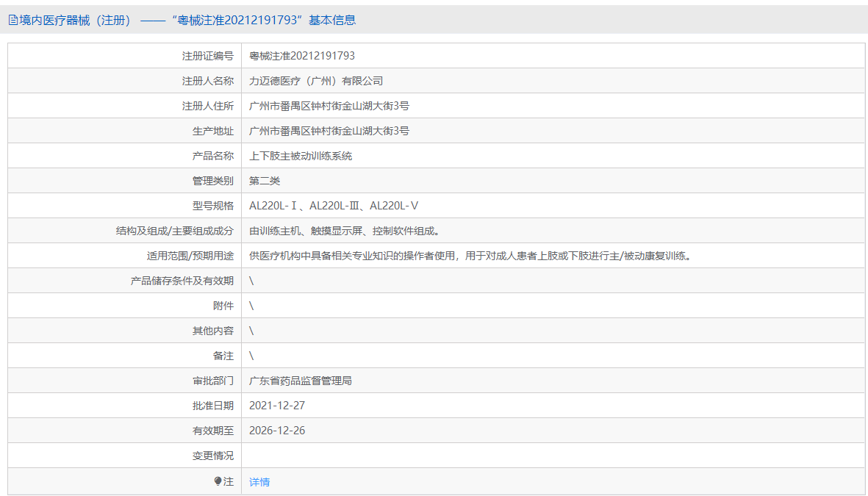This screenshot has width=868, height=496.
Task: Click backslash value in 备注 row
Action: (x=251, y=356)
